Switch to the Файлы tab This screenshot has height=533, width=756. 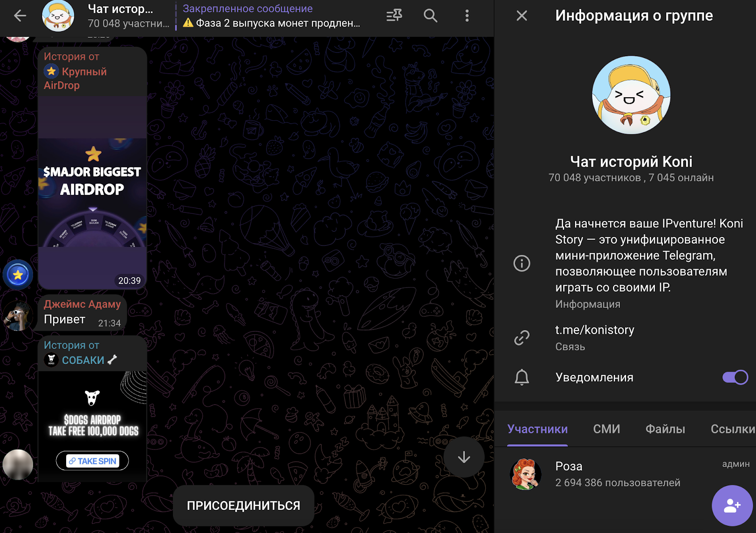coord(665,429)
